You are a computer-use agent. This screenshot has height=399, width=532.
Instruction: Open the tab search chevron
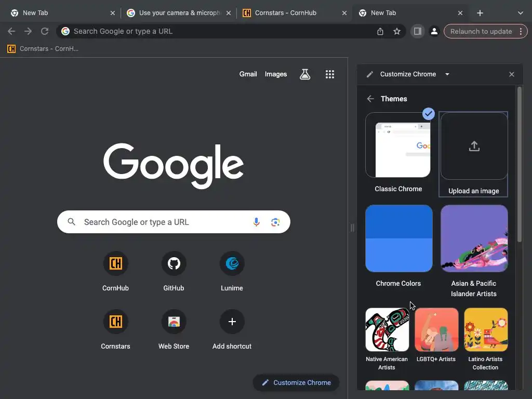pyautogui.click(x=520, y=13)
